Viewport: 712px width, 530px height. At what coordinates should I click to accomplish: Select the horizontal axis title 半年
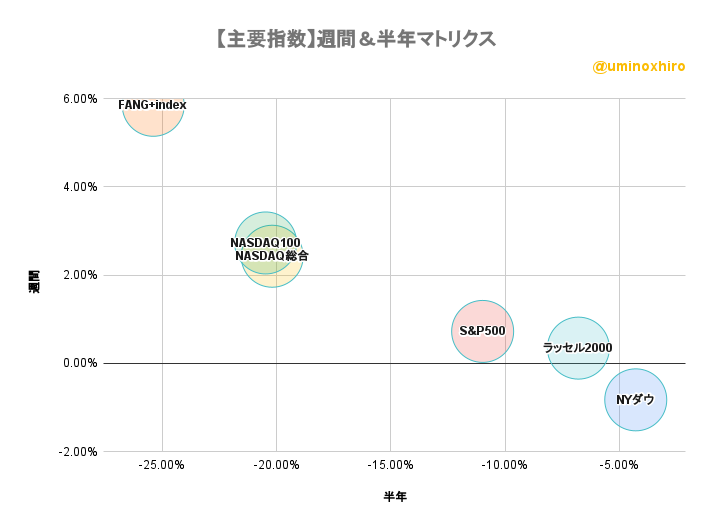pos(395,497)
